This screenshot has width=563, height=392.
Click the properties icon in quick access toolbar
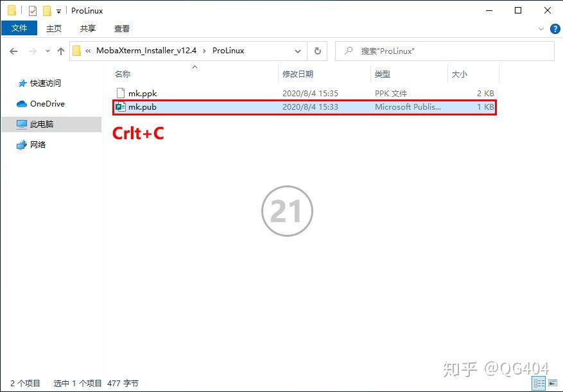coord(33,11)
